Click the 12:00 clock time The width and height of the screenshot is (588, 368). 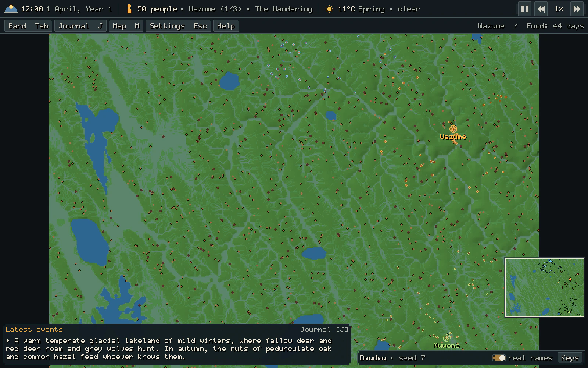[32, 9]
